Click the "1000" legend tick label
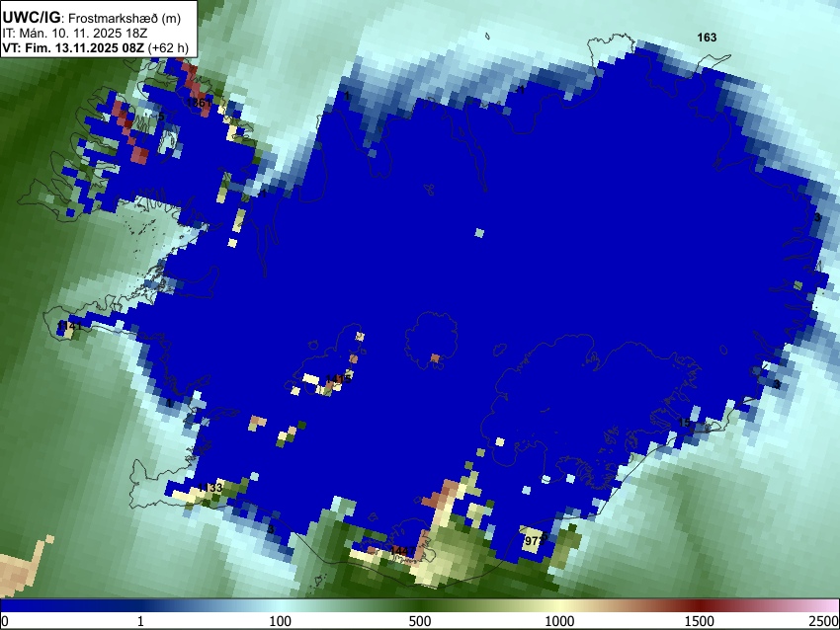 pyautogui.click(x=559, y=621)
